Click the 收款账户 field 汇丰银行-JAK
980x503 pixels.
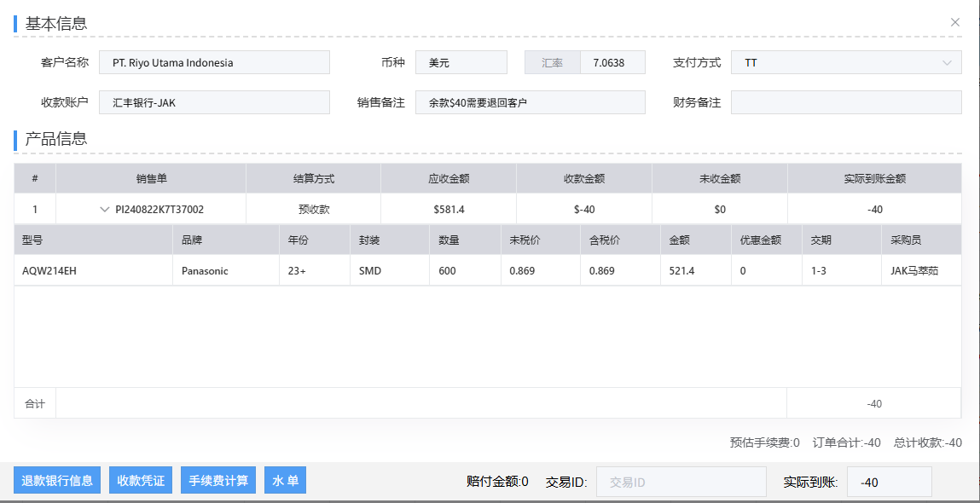tap(214, 102)
